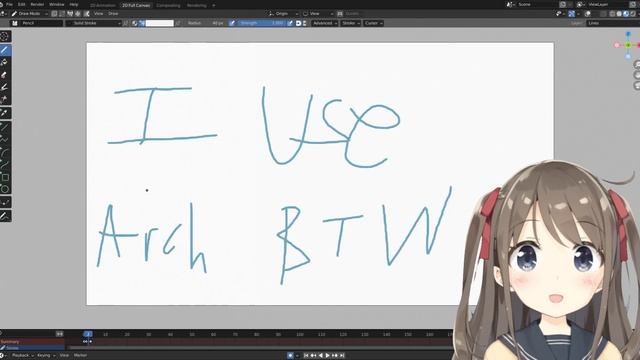Viewport: 640px width, 360px height.
Task: Expand the Advanced brush settings popover
Action: click(x=324, y=23)
